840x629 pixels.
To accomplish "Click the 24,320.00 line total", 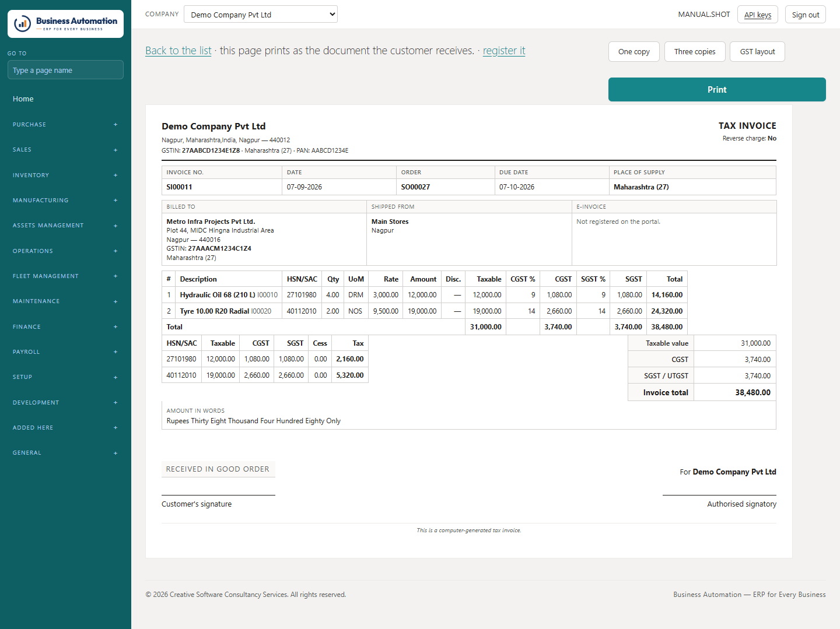I will coord(667,311).
